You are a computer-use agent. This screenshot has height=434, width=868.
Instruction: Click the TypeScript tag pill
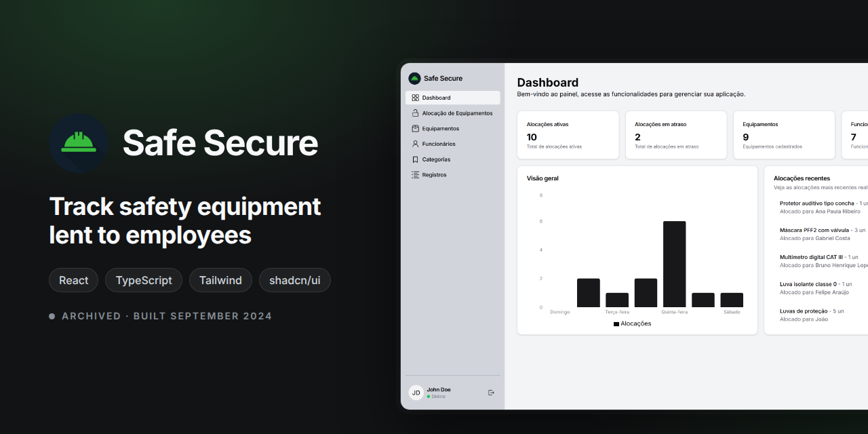[x=144, y=280]
